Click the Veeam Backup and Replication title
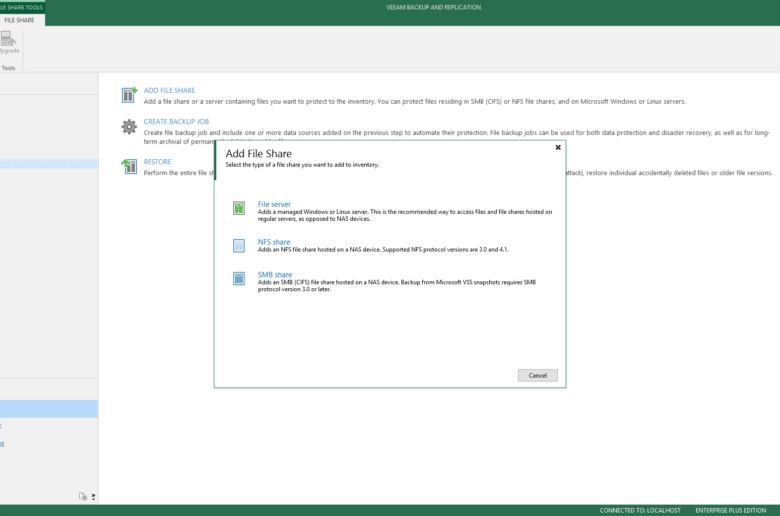Screen dimensions: 780x516 pos(433,7)
